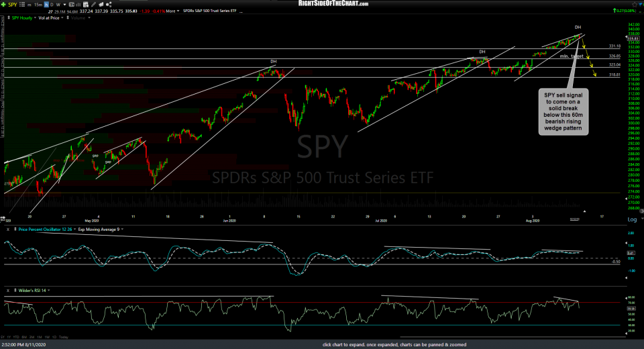Click the share chart icon
This screenshot has height=349, width=644.
[109, 5]
